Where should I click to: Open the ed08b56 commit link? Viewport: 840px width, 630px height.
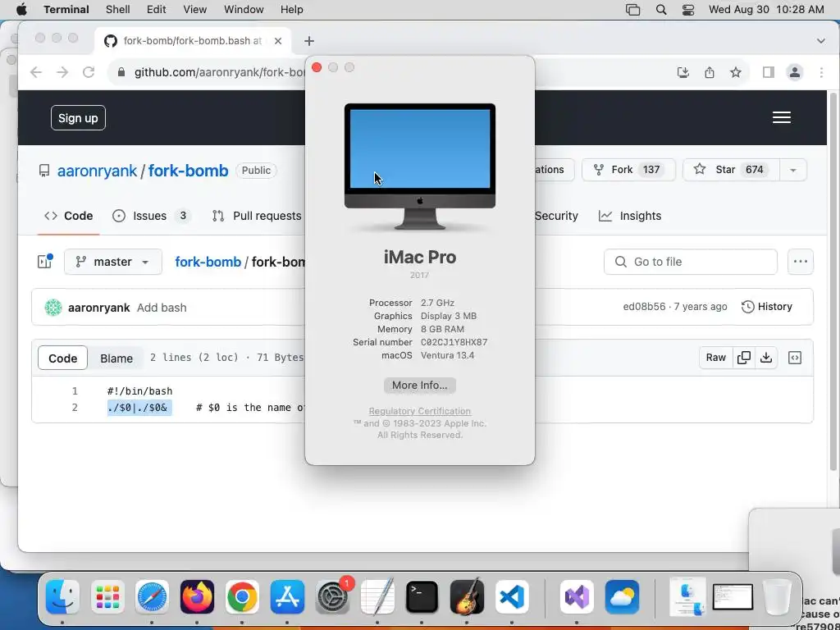[x=644, y=307]
